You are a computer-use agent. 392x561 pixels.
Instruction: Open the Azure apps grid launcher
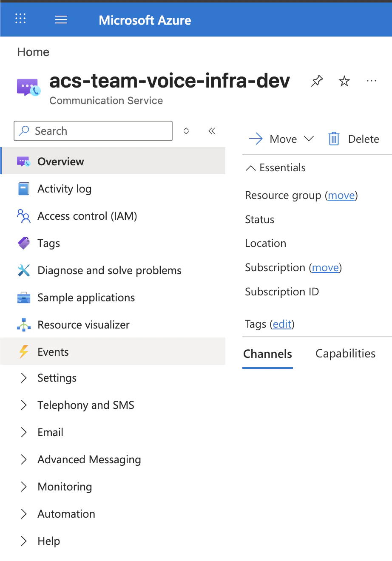(x=20, y=19)
